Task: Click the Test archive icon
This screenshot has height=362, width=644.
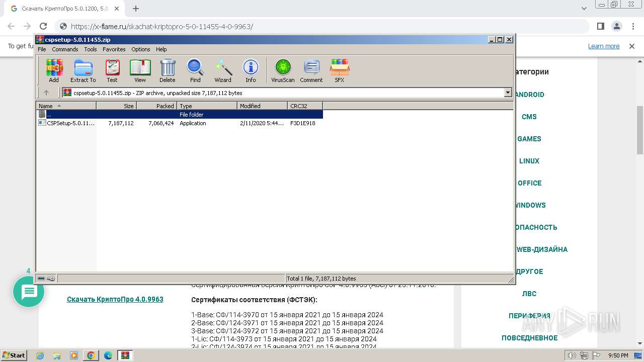Action: pyautogui.click(x=112, y=70)
